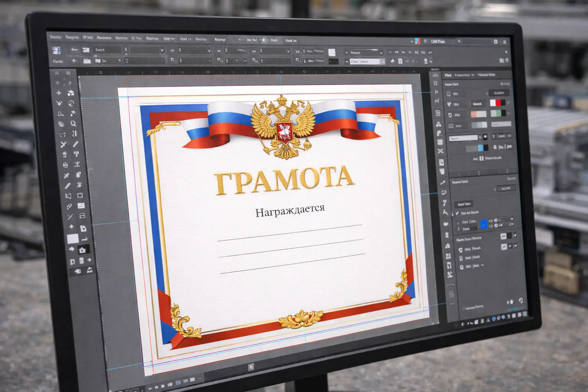
Task: Click the Count Tapes button in right panel
Action: pos(464,204)
